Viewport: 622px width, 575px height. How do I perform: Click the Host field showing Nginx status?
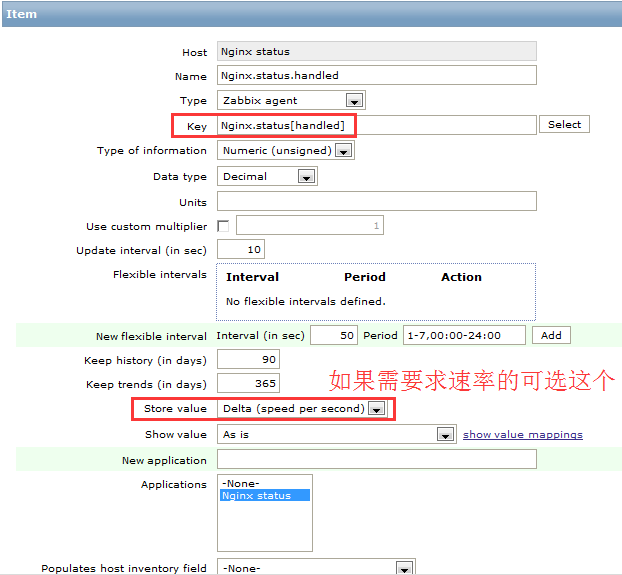click(x=376, y=51)
